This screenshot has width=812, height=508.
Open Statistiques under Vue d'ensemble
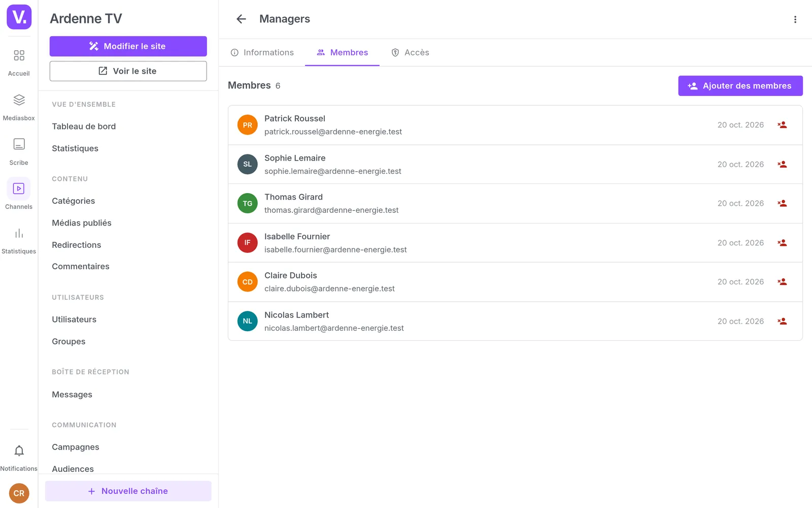[75, 148]
